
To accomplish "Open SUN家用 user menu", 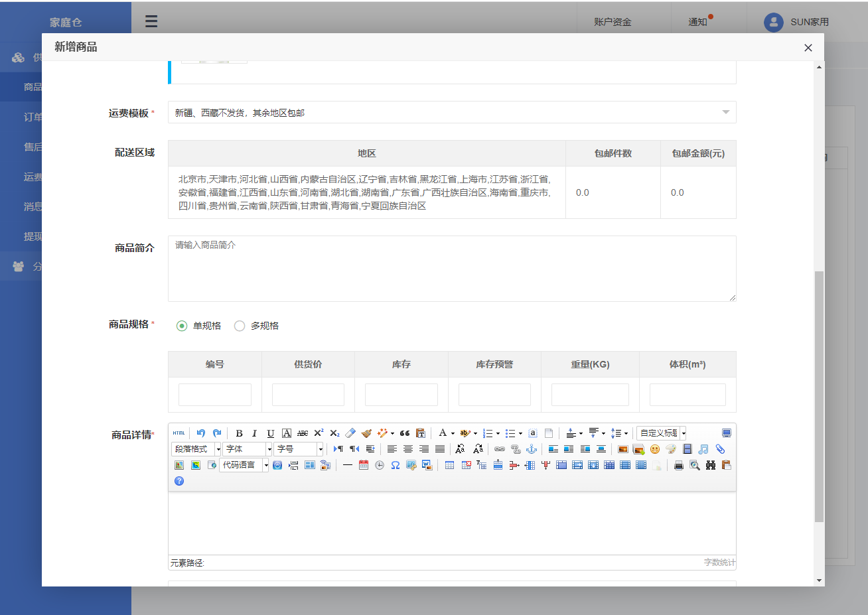I will pos(796,22).
